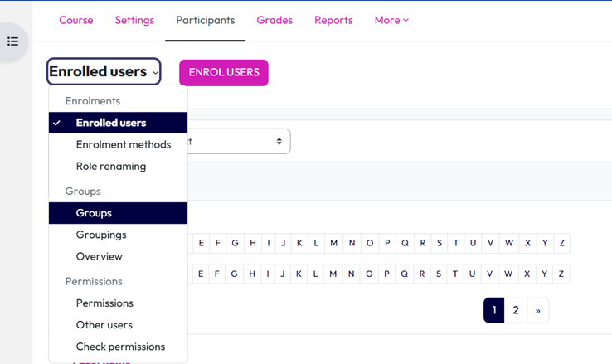
Task: Filter by letter Q in first row
Action: click(405, 243)
